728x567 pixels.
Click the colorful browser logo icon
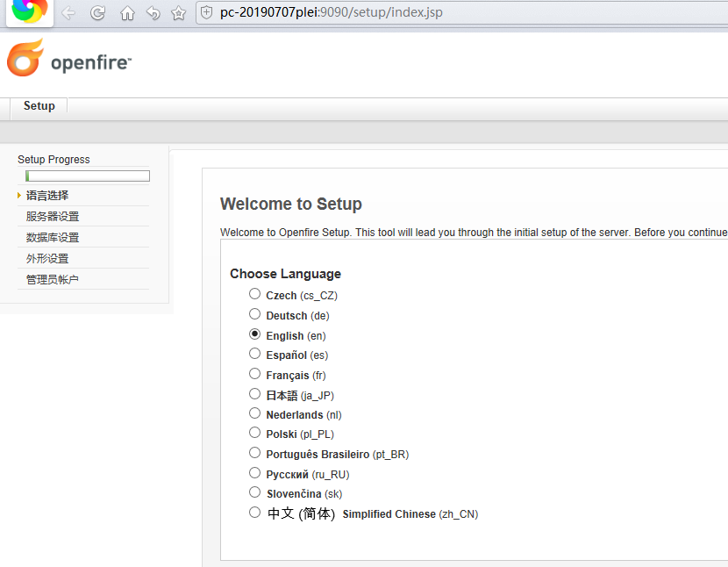[30, 10]
